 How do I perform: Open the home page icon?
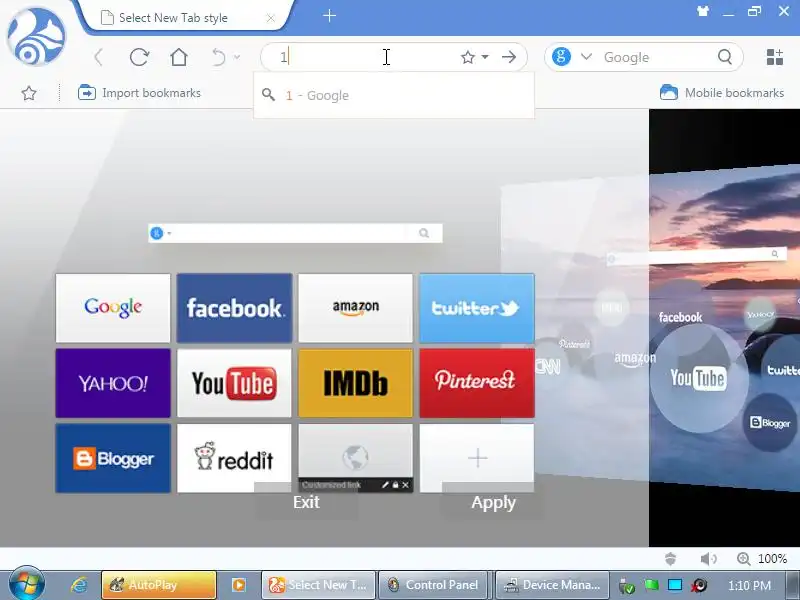click(x=179, y=57)
